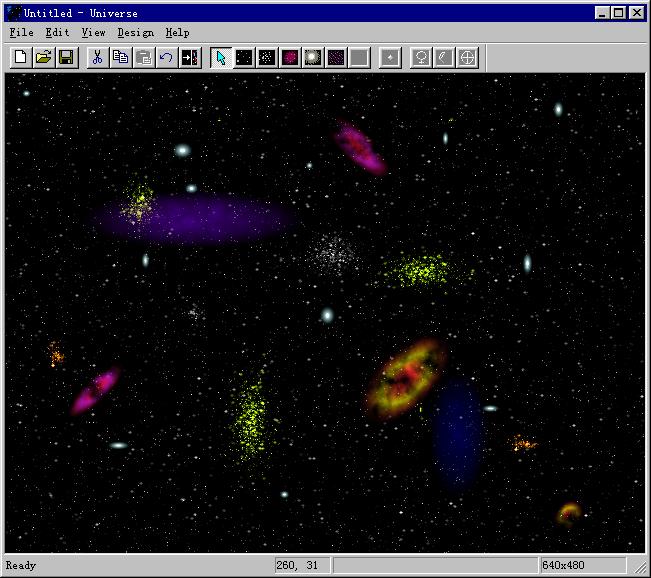
Task: Open an existing file via folder icon
Action: click(44, 57)
